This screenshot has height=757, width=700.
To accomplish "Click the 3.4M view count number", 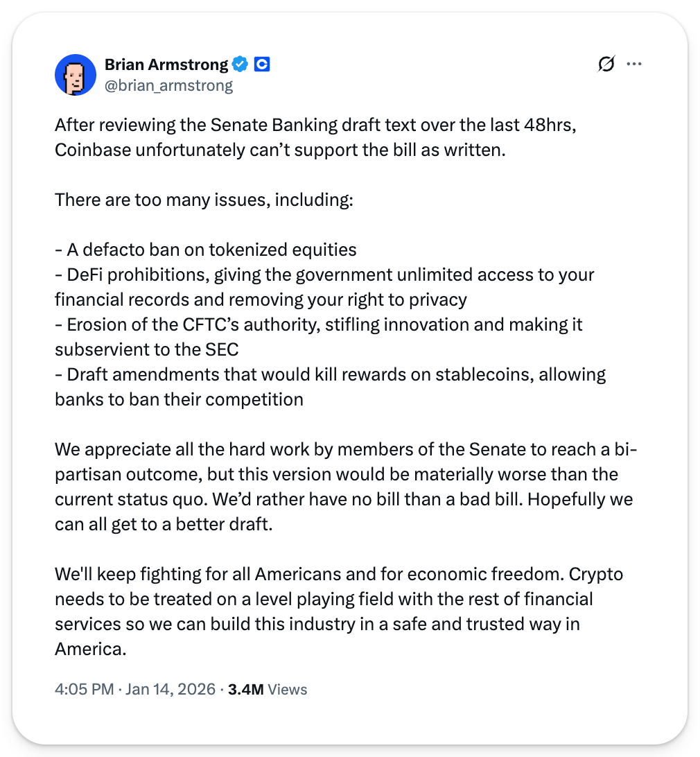I will coord(245,689).
